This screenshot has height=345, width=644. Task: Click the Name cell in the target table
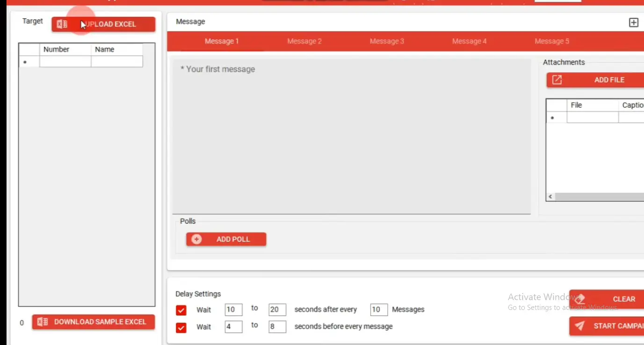(x=116, y=62)
